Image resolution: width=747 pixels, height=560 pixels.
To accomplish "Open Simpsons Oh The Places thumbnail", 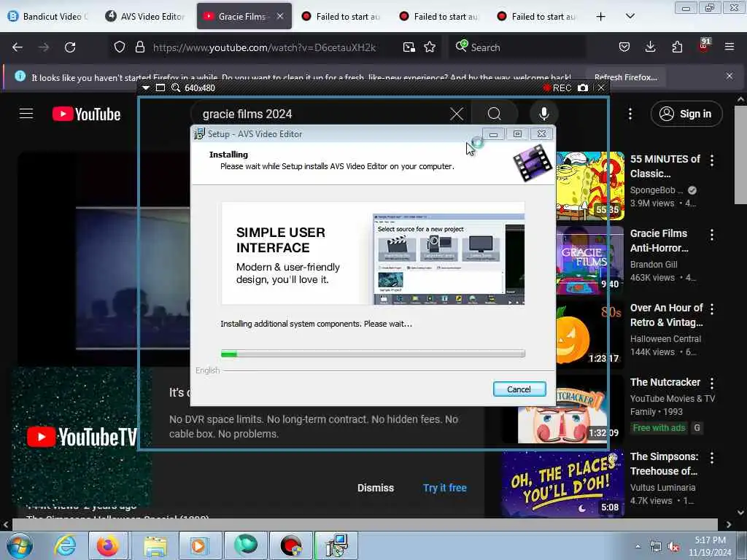I will pos(562,483).
